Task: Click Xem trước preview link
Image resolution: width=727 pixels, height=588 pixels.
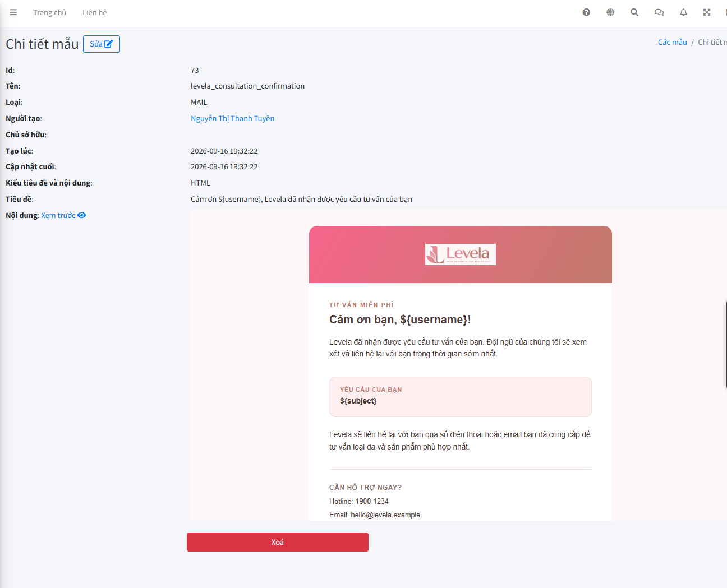Action: pos(63,215)
